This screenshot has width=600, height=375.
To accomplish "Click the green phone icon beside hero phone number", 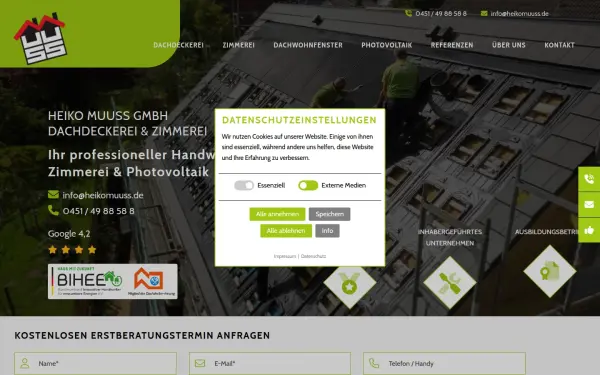I will pos(53,210).
